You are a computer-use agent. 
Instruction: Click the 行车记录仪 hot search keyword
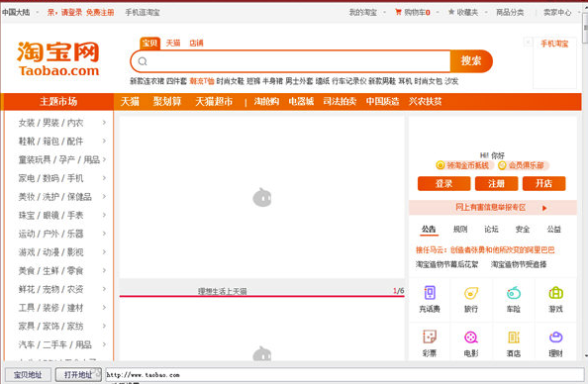click(x=348, y=81)
